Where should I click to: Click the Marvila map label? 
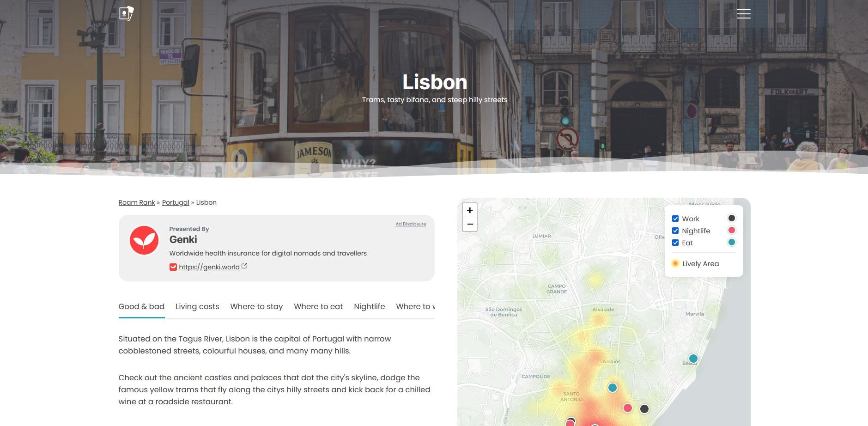(x=695, y=314)
